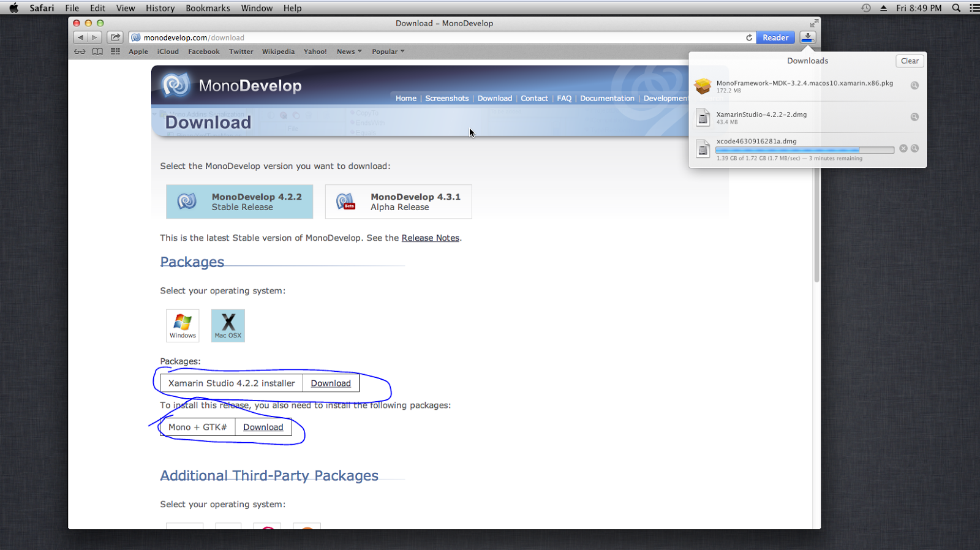Click the Fri 8:49 PM clock

point(919,8)
